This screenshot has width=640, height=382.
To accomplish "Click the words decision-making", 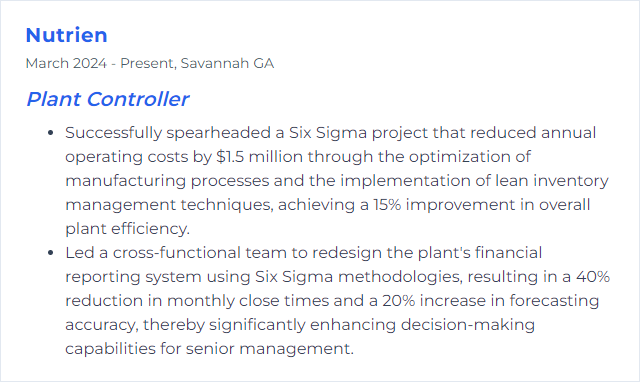I will [x=468, y=325].
